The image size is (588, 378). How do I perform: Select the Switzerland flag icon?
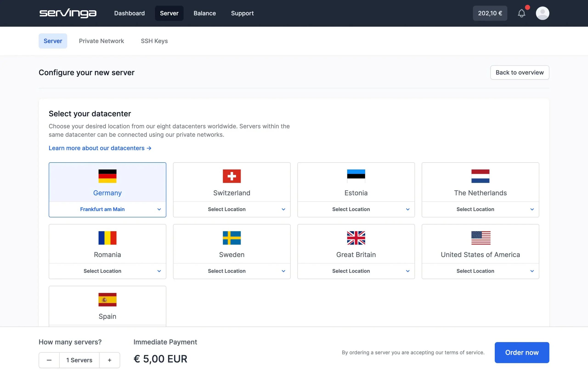232,176
